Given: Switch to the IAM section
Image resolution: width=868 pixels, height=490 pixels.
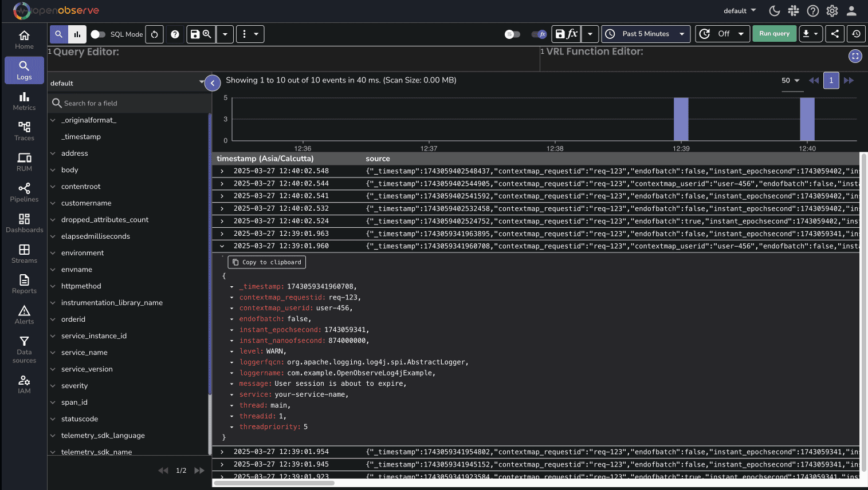Looking at the screenshot, I should [23, 382].
